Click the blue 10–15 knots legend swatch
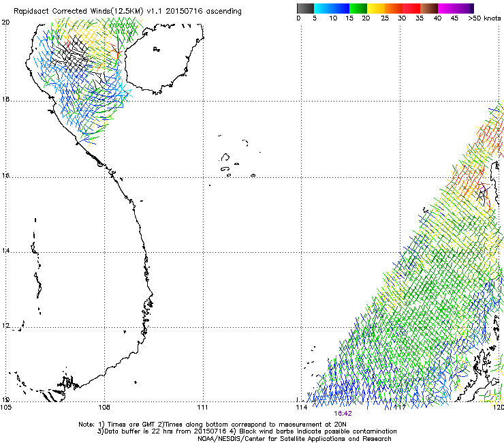 341,8
